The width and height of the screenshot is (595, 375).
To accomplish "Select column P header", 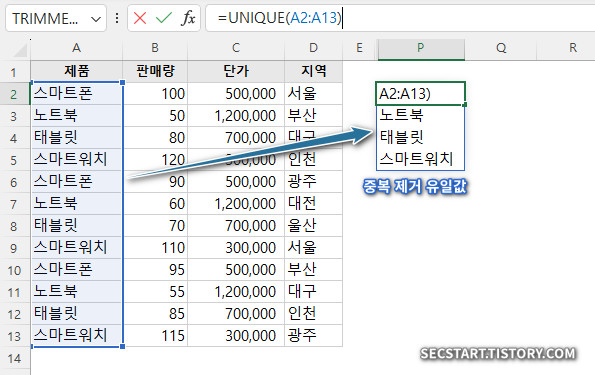I will click(x=420, y=49).
